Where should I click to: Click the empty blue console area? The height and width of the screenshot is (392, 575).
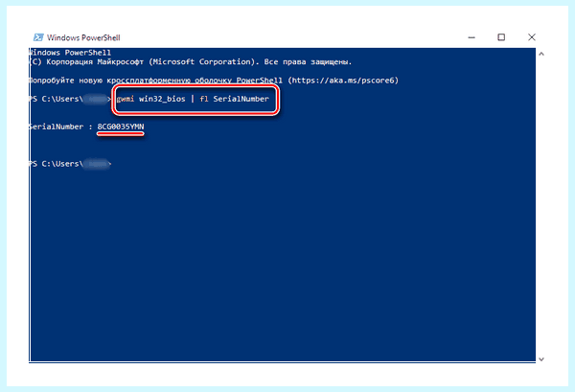283,264
